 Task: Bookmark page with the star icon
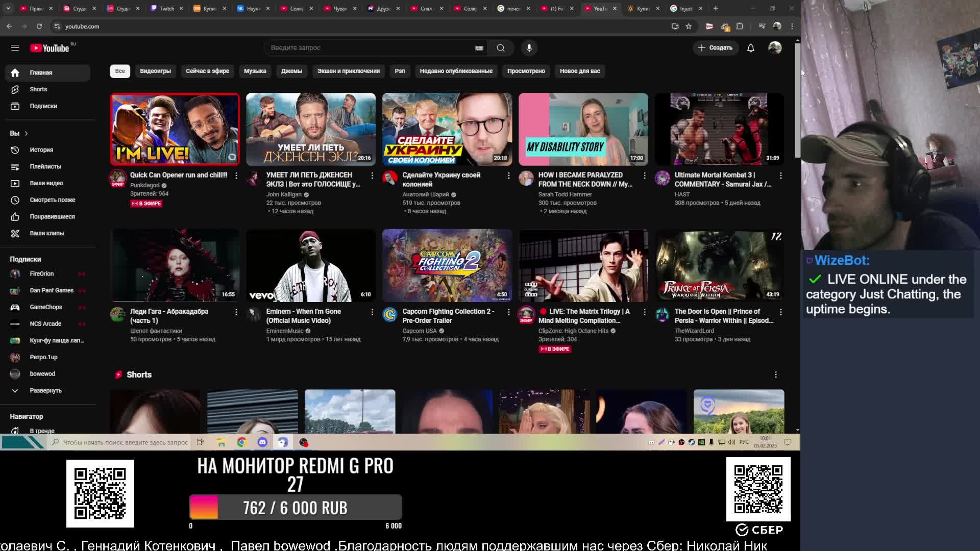coord(689,26)
